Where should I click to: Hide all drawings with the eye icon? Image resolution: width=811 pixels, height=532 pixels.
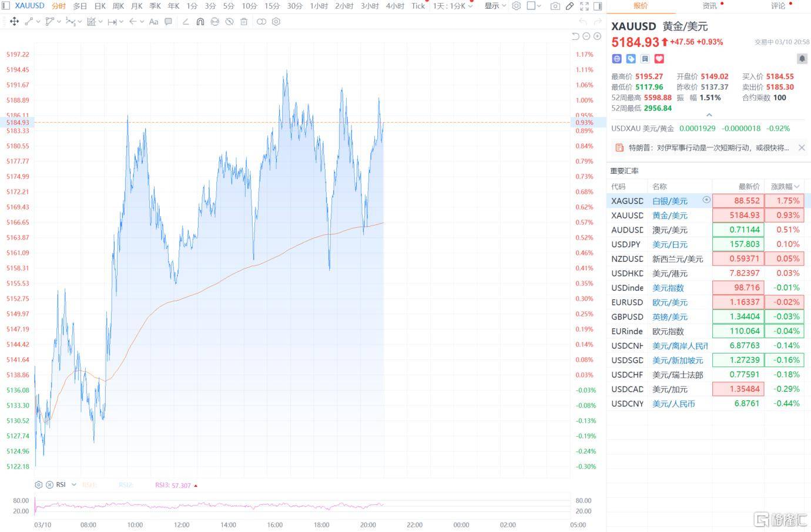(229, 22)
